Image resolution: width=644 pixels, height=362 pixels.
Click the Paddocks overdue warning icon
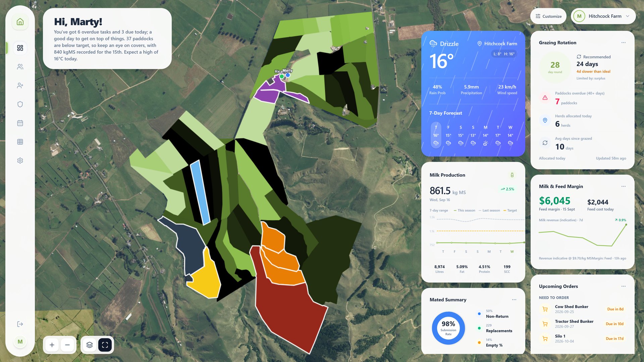[x=545, y=98]
